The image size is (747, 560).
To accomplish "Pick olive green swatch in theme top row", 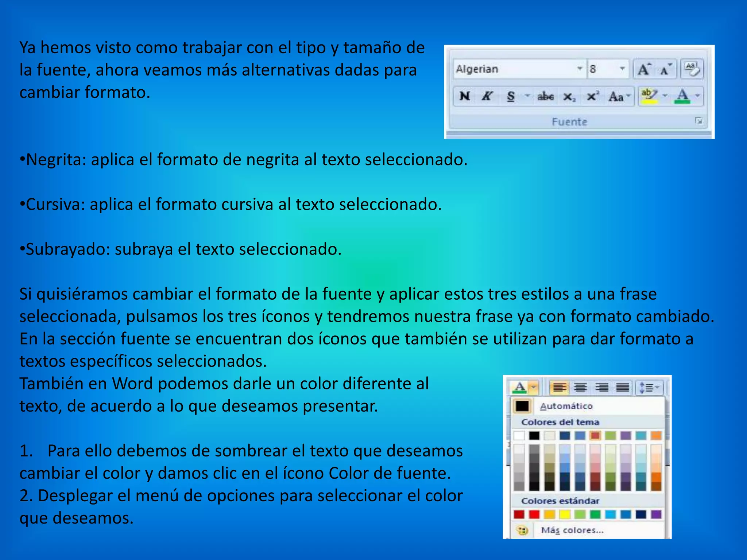I will (x=610, y=435).
